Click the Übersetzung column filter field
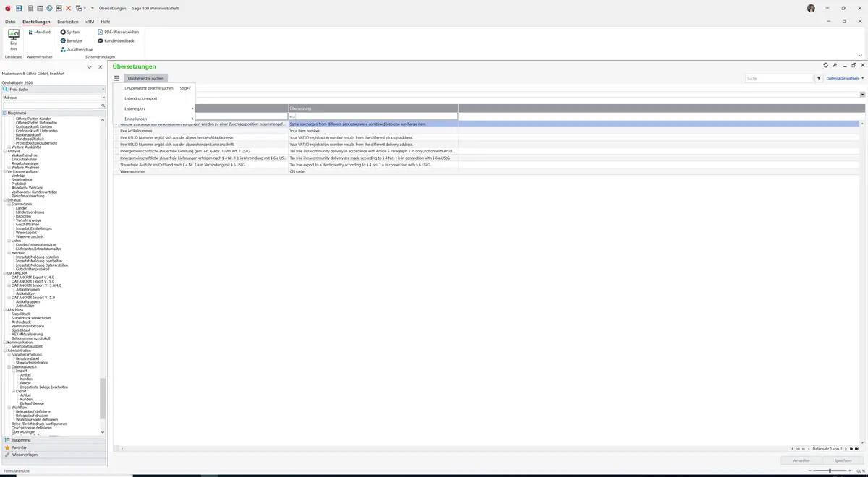Viewport: 868px width, 477px height. 373,116
